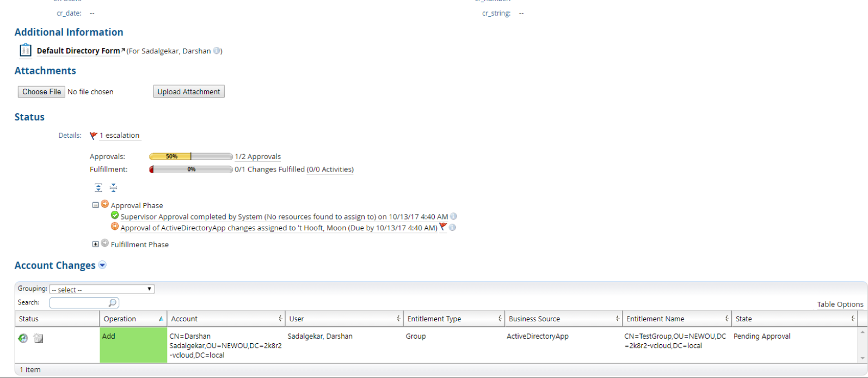Click the collapse-all icon under the progress bars
Image resolution: width=868 pixels, height=378 pixels.
coord(113,188)
